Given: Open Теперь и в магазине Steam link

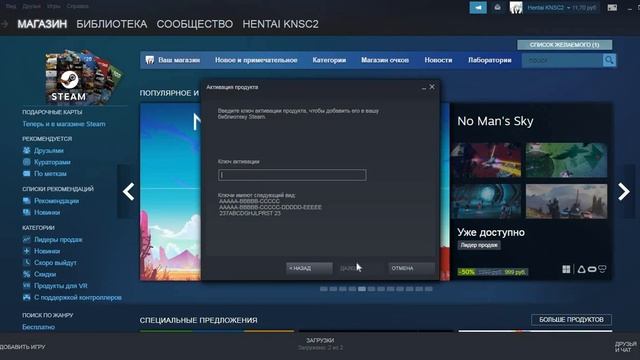Looking at the screenshot, I should click(x=64, y=124).
